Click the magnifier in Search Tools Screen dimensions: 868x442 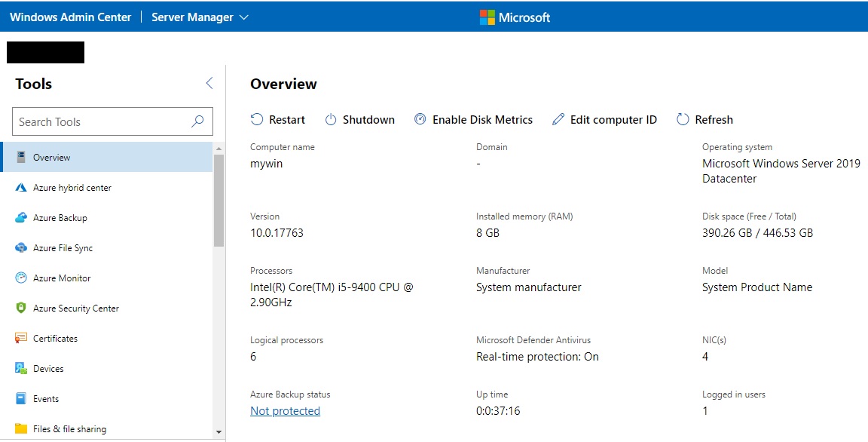(197, 121)
